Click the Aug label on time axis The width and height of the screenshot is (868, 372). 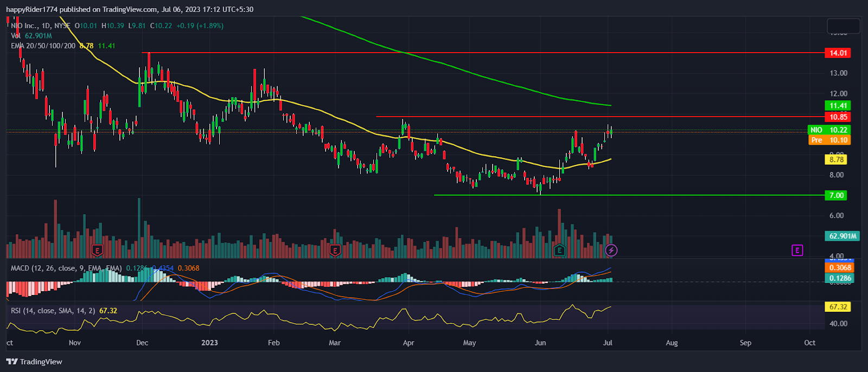click(672, 343)
